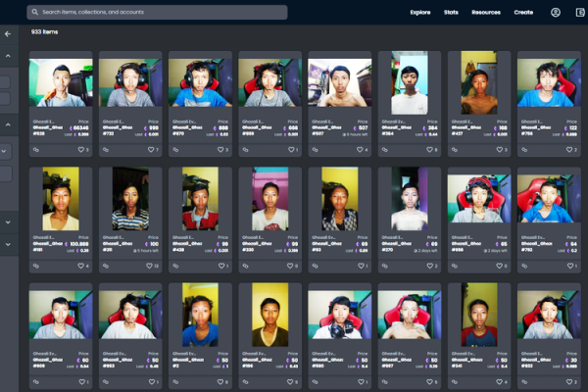Open the thumbnail of item priced 507

(x=340, y=84)
